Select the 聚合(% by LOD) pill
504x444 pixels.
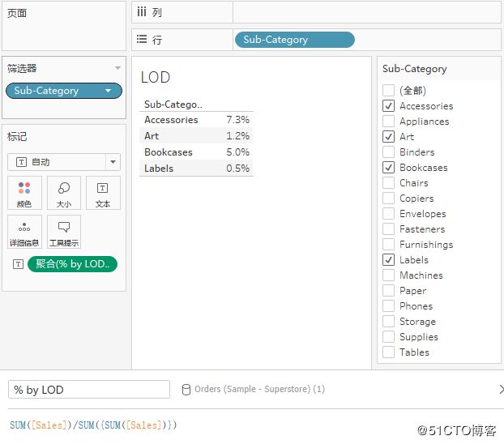tap(72, 264)
